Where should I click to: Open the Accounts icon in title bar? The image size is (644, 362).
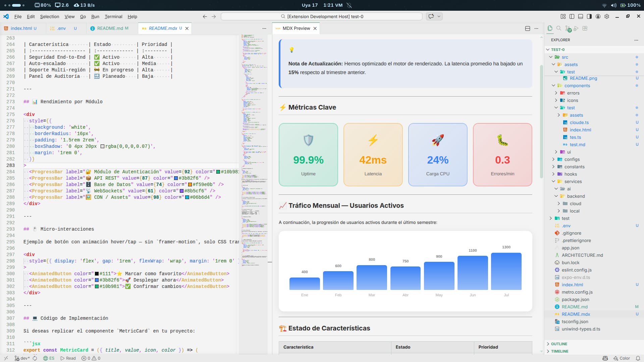[x=598, y=16]
